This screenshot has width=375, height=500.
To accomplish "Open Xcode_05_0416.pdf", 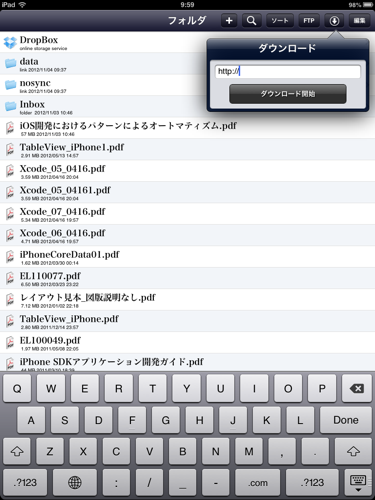I will 187,171.
